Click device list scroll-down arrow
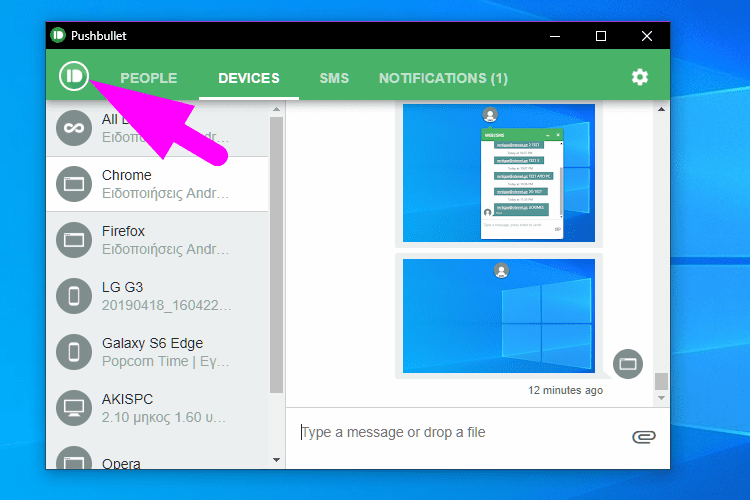This screenshot has width=750, height=500. tap(276, 460)
